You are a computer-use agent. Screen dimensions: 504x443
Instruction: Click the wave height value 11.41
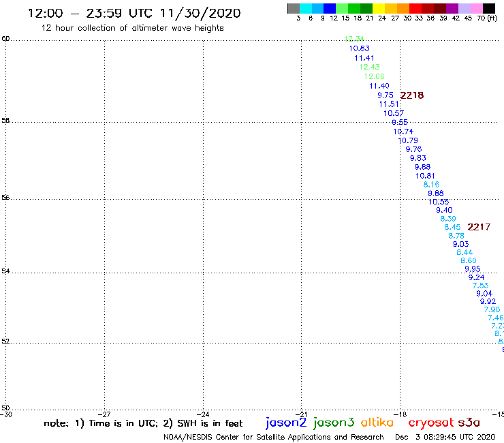coord(364,58)
